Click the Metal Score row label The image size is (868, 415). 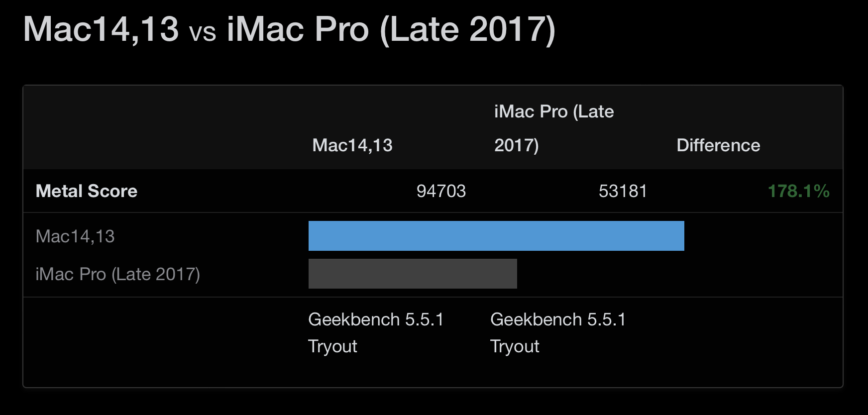coord(87,191)
